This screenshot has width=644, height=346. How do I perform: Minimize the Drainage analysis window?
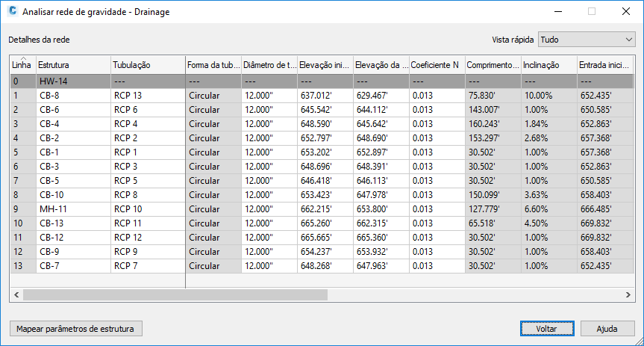pyautogui.click(x=557, y=12)
